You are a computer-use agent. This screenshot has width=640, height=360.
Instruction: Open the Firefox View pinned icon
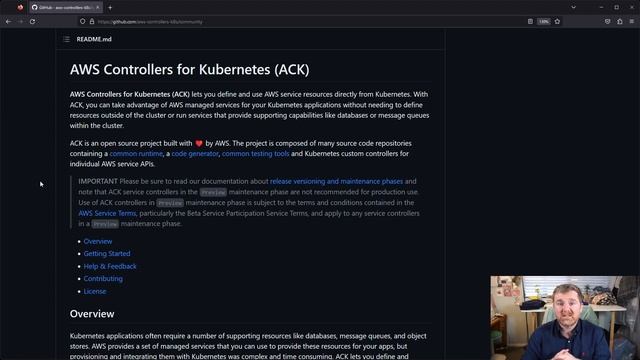(20, 7)
